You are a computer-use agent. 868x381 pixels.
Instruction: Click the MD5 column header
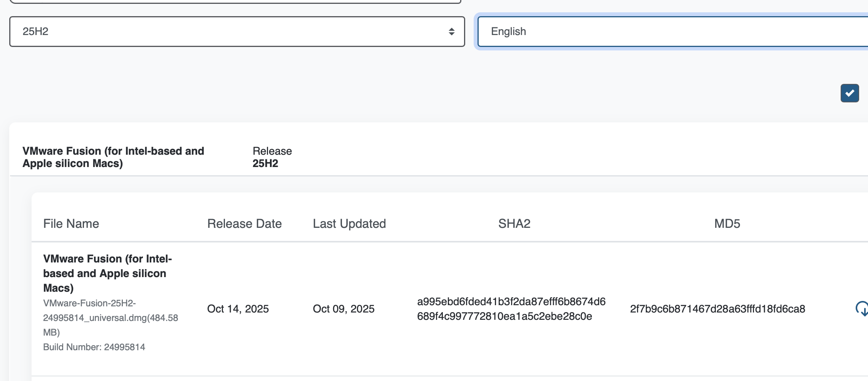coord(727,224)
